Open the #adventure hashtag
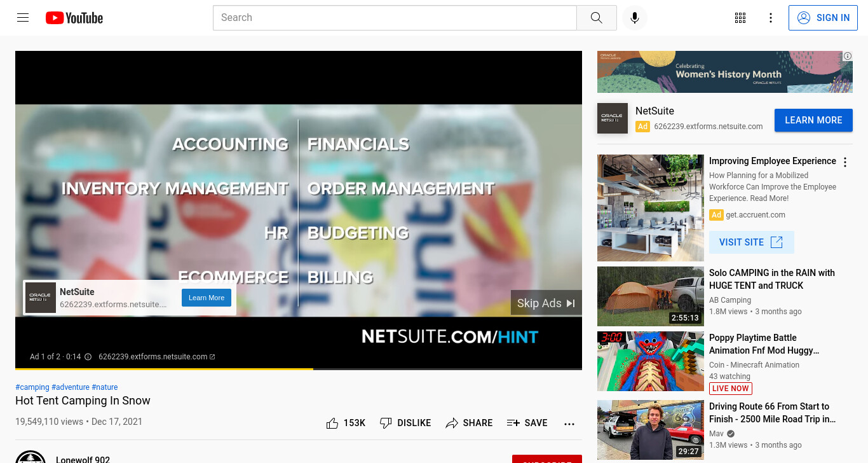This screenshot has width=868, height=463. point(71,387)
